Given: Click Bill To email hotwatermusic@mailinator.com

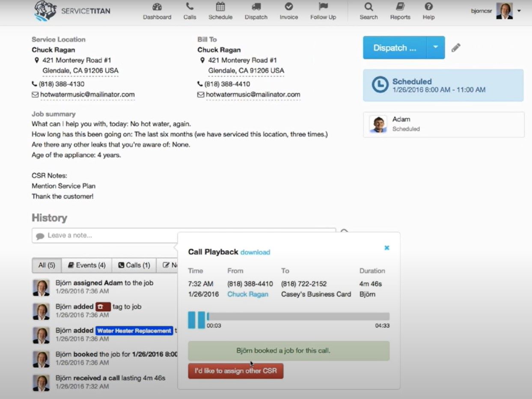Looking at the screenshot, I should click(253, 95).
